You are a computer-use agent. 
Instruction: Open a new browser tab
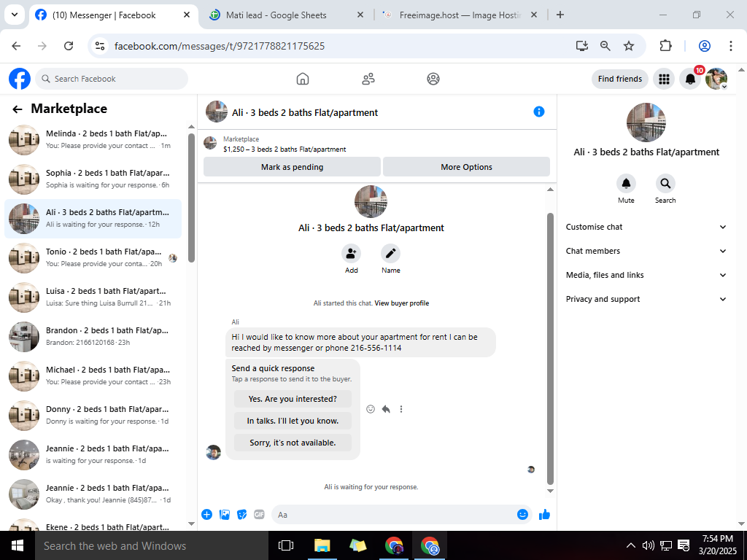560,15
